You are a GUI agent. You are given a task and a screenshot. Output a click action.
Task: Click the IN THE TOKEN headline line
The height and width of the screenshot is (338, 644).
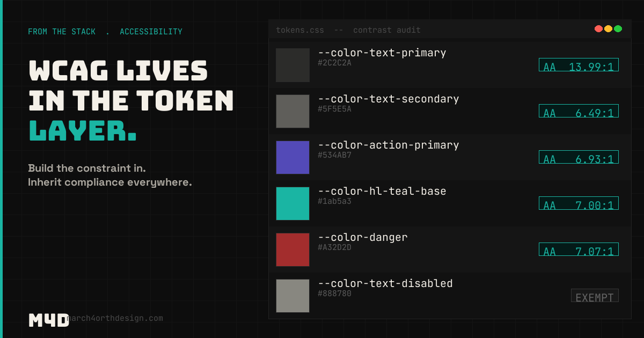pos(131,100)
